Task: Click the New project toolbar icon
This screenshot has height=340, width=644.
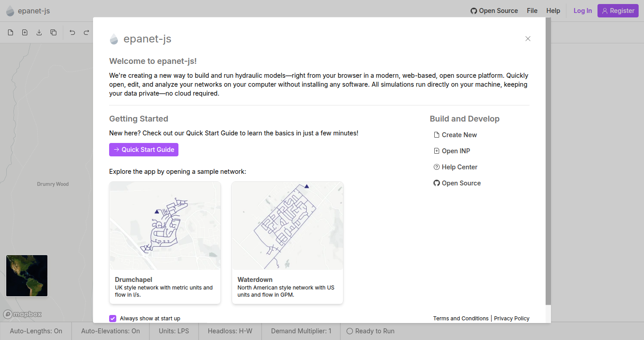Action: (x=11, y=32)
